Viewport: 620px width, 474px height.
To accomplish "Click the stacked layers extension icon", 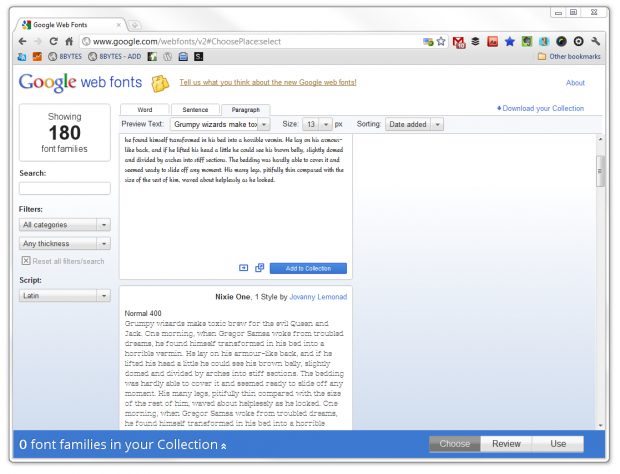I will pyautogui.click(x=475, y=41).
